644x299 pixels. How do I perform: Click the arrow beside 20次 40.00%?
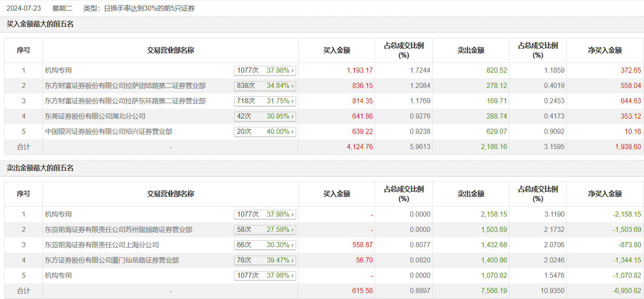293,132
